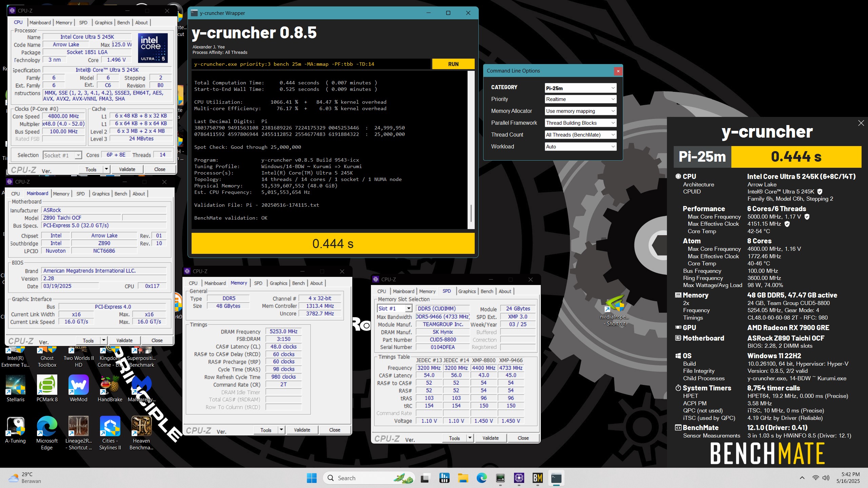Open Bench tab in top CPU-Z window

pyautogui.click(x=123, y=22)
